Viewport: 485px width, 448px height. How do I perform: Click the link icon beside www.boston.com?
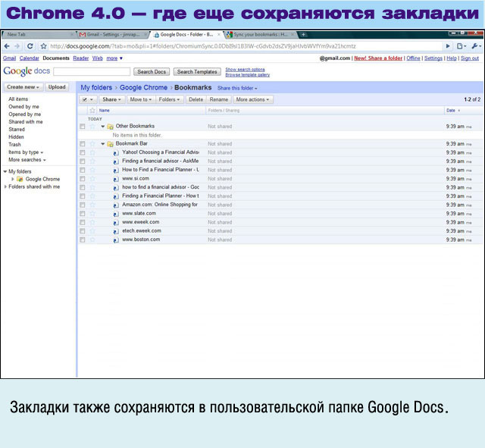[116, 240]
